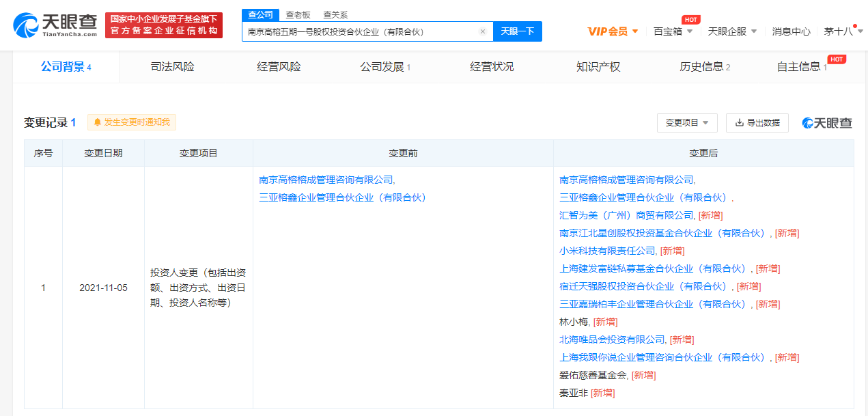The height and width of the screenshot is (416, 868).
Task: Click the 投资人变更 change item cell
Action: coord(199,288)
